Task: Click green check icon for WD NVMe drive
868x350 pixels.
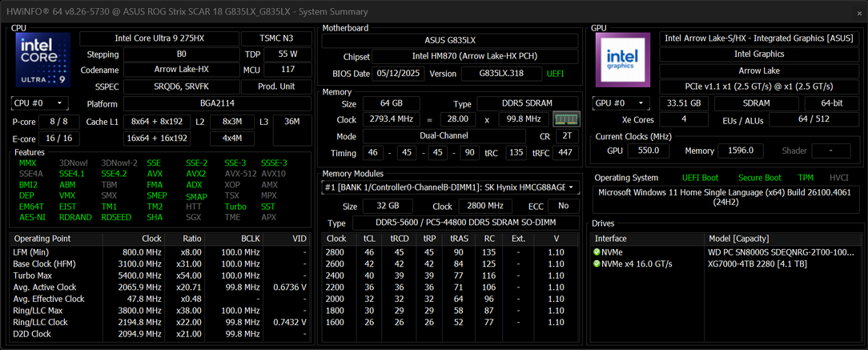Action: [597, 252]
